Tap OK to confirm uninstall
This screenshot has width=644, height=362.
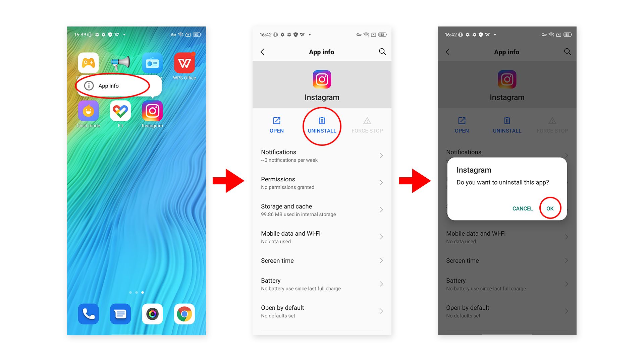550,208
